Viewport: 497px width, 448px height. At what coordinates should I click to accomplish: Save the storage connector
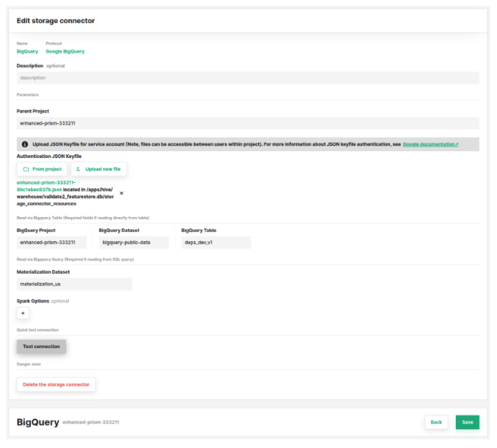(x=468, y=422)
